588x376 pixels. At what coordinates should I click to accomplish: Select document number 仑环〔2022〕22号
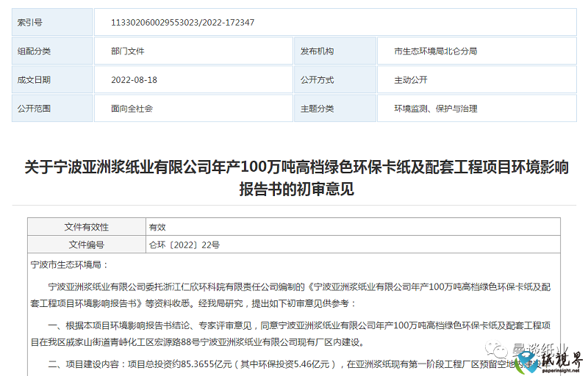coord(184,245)
